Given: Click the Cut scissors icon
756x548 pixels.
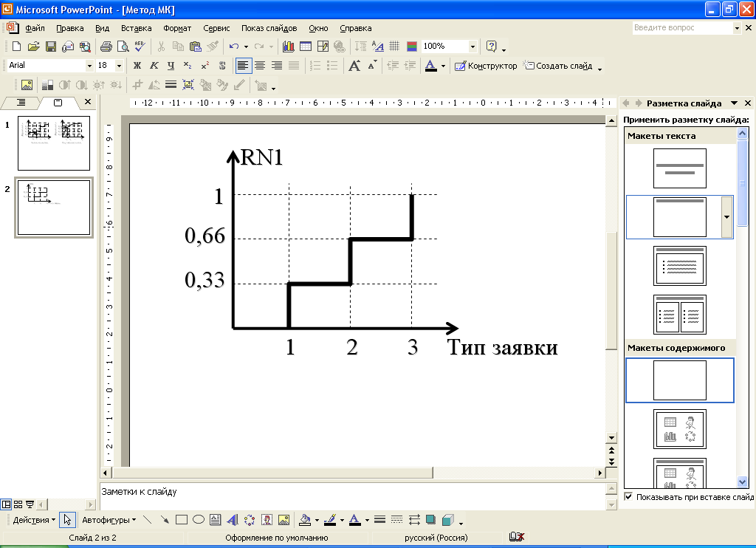Looking at the screenshot, I should pyautogui.click(x=161, y=47).
